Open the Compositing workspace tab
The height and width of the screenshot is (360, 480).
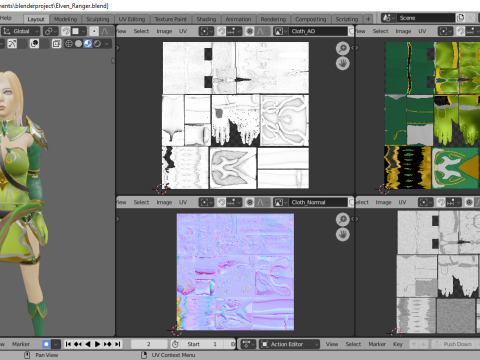(x=311, y=19)
